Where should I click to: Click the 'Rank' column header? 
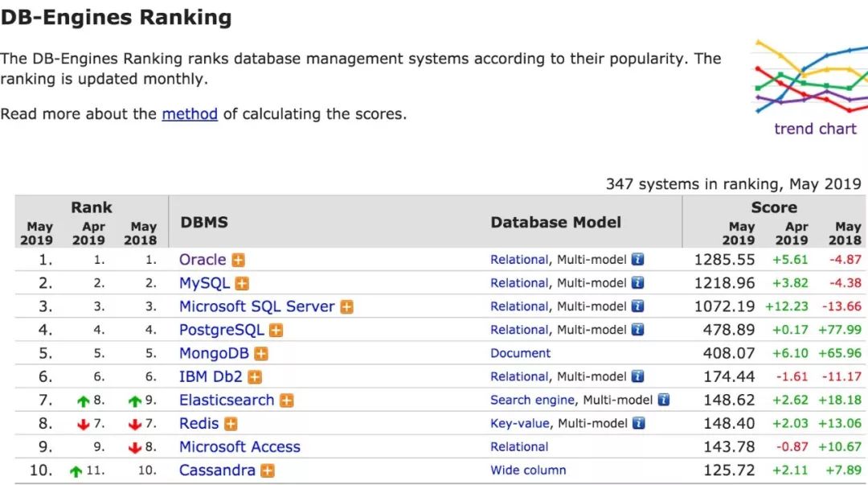click(x=92, y=208)
